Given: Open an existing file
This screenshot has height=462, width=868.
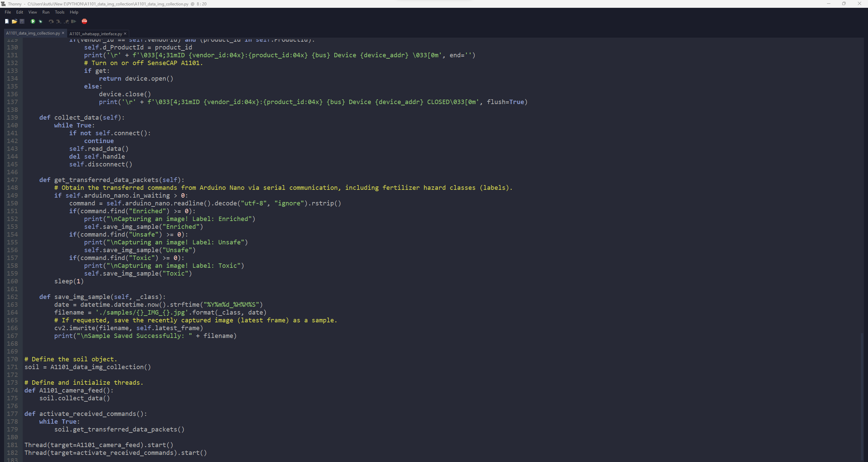Looking at the screenshot, I should (x=15, y=21).
